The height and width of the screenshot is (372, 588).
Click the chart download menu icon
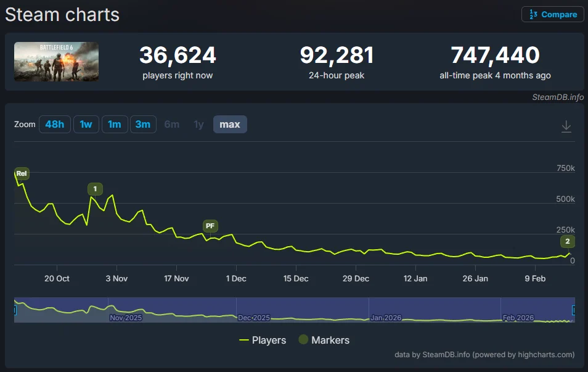566,126
